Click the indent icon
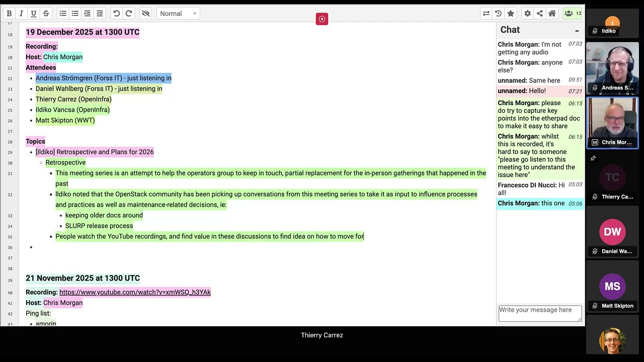 click(87, 14)
